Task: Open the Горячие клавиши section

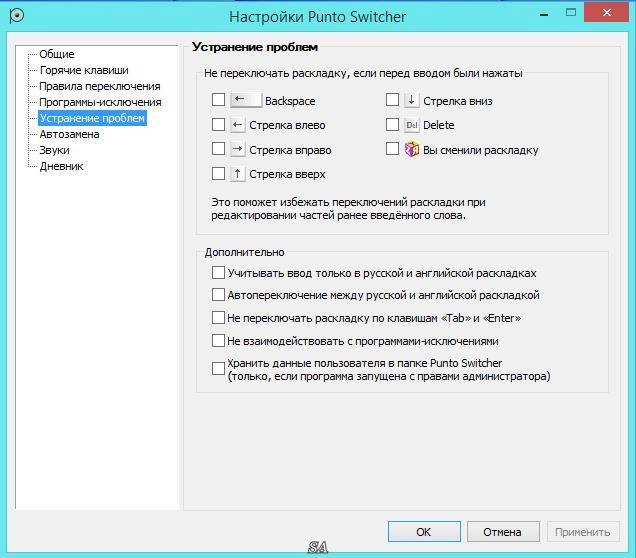Action: point(84,70)
